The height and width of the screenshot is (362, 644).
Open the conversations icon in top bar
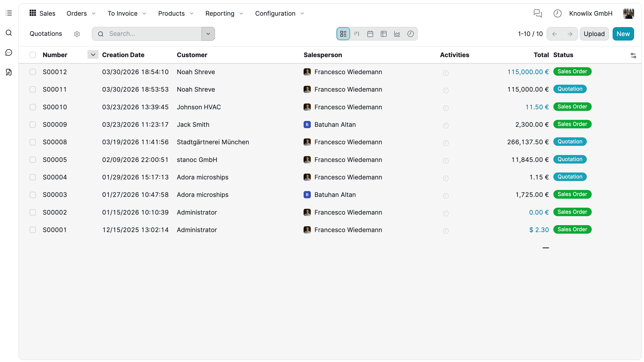click(x=537, y=13)
